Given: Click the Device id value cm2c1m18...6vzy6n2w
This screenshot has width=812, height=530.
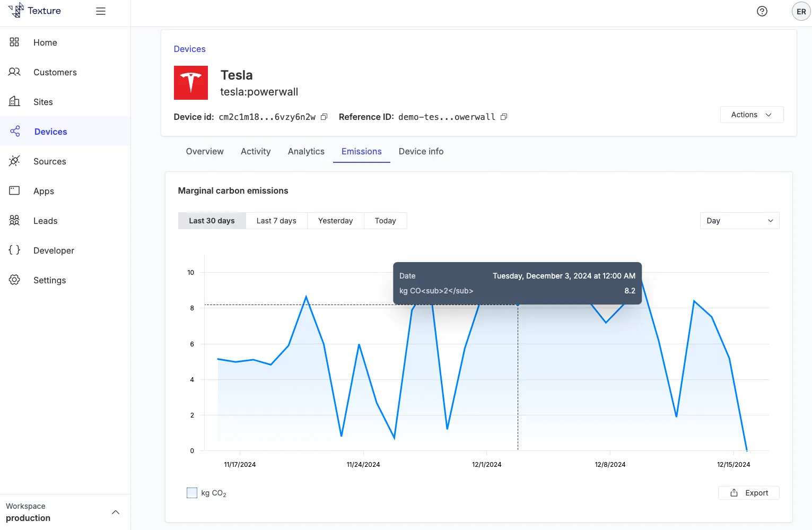Looking at the screenshot, I should pos(267,117).
